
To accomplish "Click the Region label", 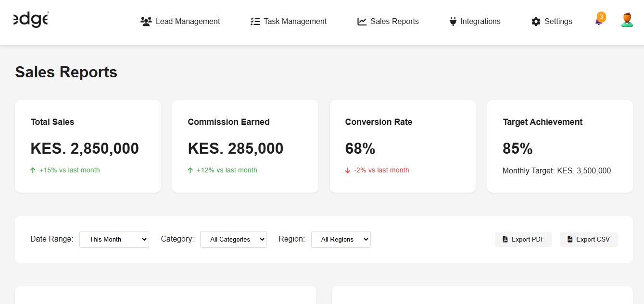I will click(x=292, y=239).
